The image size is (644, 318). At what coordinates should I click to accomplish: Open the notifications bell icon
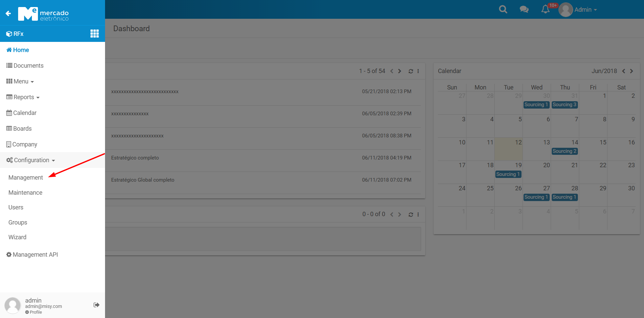[545, 9]
